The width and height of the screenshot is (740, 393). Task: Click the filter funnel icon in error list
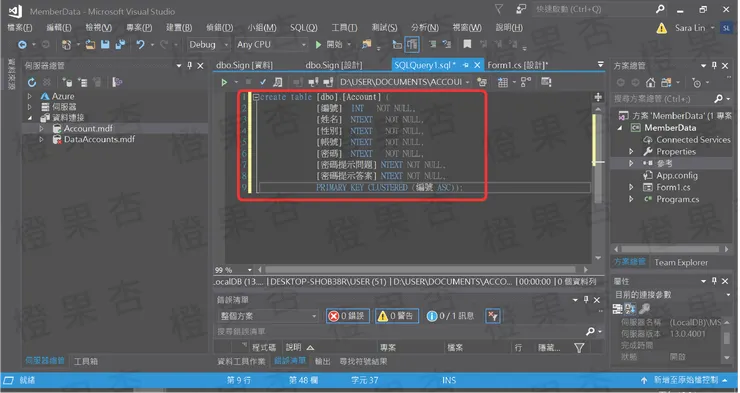[x=579, y=348]
